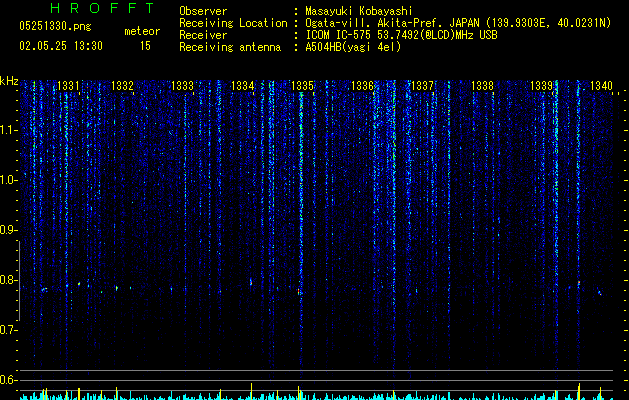Click the 1340 time marker
The height and width of the screenshot is (400, 629).
click(601, 86)
